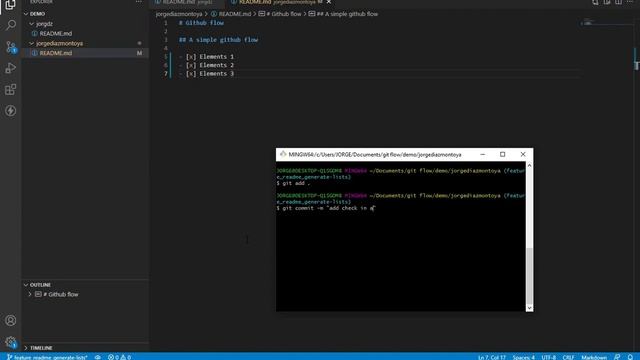This screenshot has width=640, height=360.
Task: Change file encoding UTF-8
Action: point(549,357)
